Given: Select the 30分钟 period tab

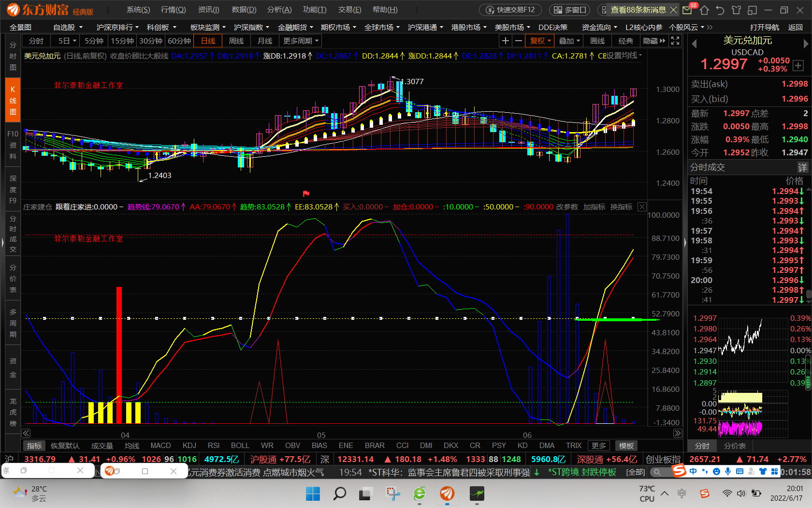Looking at the screenshot, I should pos(151,41).
